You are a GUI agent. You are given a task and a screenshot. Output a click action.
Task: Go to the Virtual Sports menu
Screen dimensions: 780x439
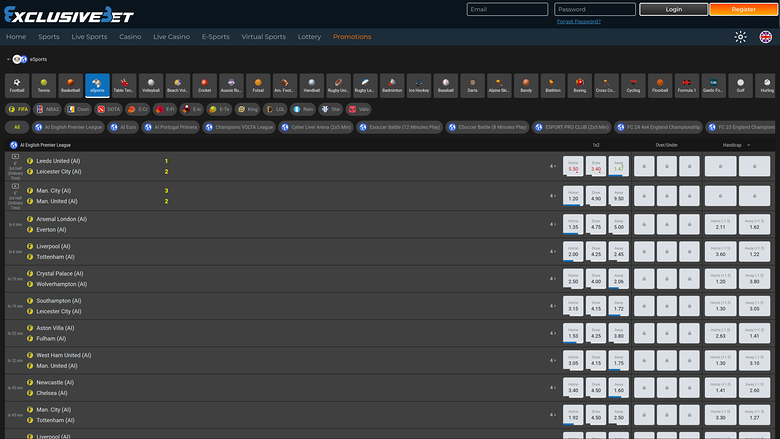point(263,37)
